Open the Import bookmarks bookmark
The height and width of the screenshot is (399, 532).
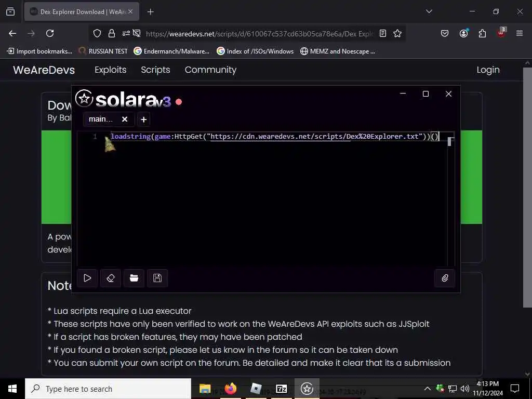[x=39, y=51]
